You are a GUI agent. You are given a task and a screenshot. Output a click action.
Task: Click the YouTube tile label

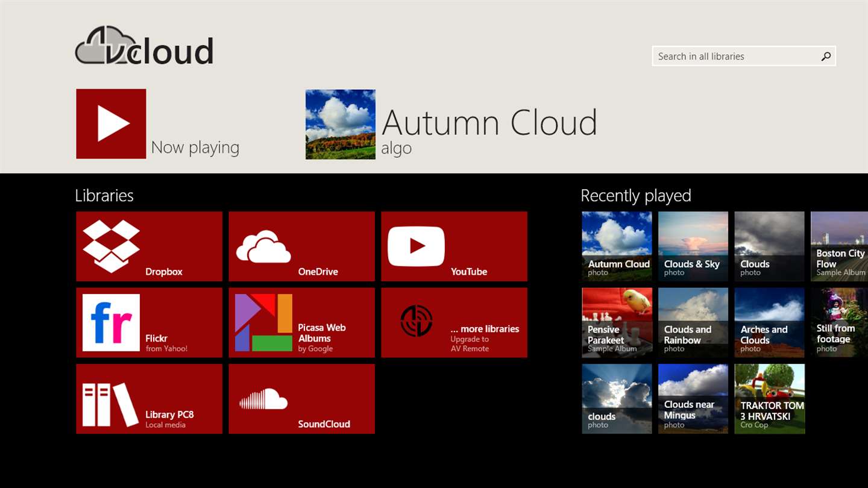click(x=469, y=272)
